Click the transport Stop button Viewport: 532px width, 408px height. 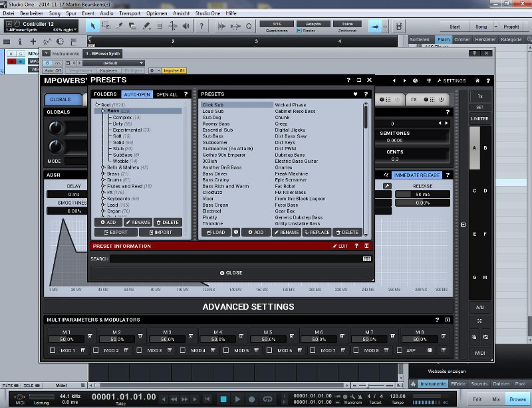point(223,399)
